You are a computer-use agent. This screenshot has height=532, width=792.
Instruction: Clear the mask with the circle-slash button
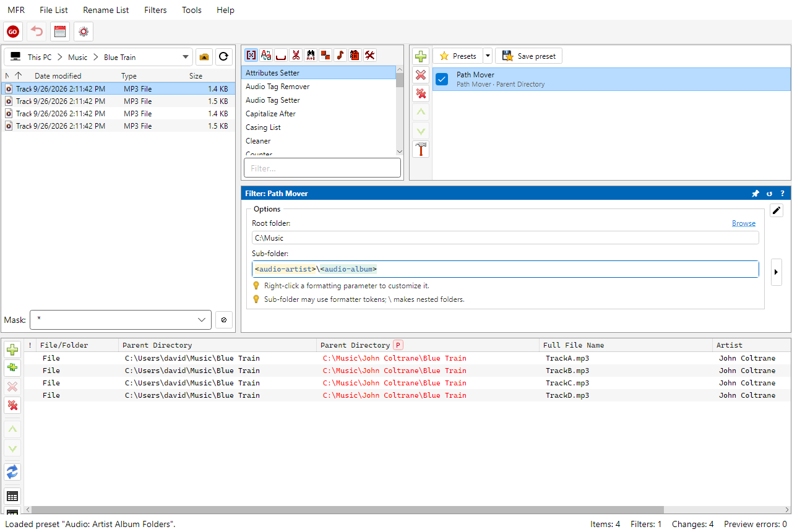224,320
